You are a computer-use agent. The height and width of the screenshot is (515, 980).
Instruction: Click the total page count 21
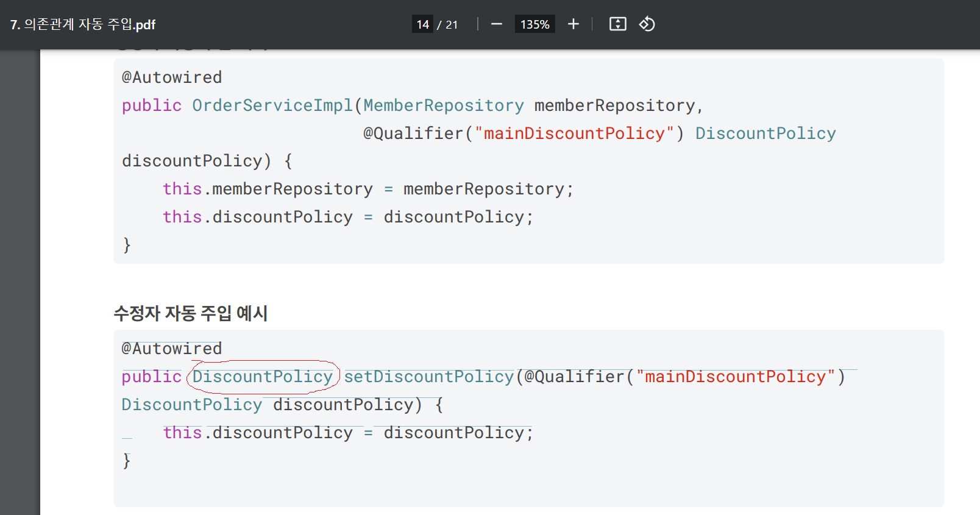(x=452, y=24)
